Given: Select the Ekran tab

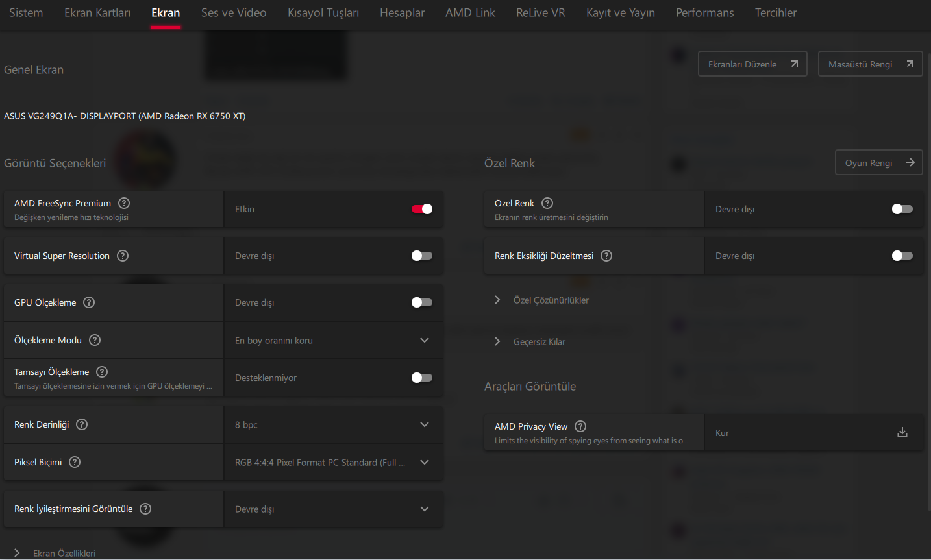Looking at the screenshot, I should [166, 13].
